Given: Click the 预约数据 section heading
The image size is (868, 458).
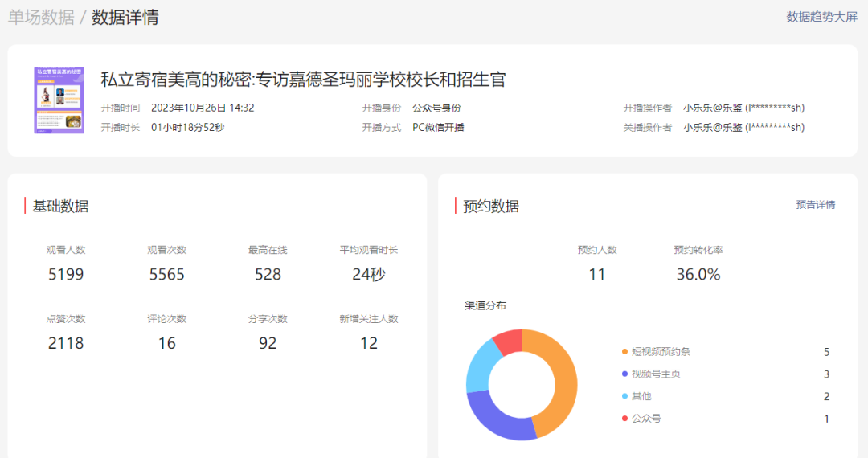Looking at the screenshot, I should click(491, 207).
